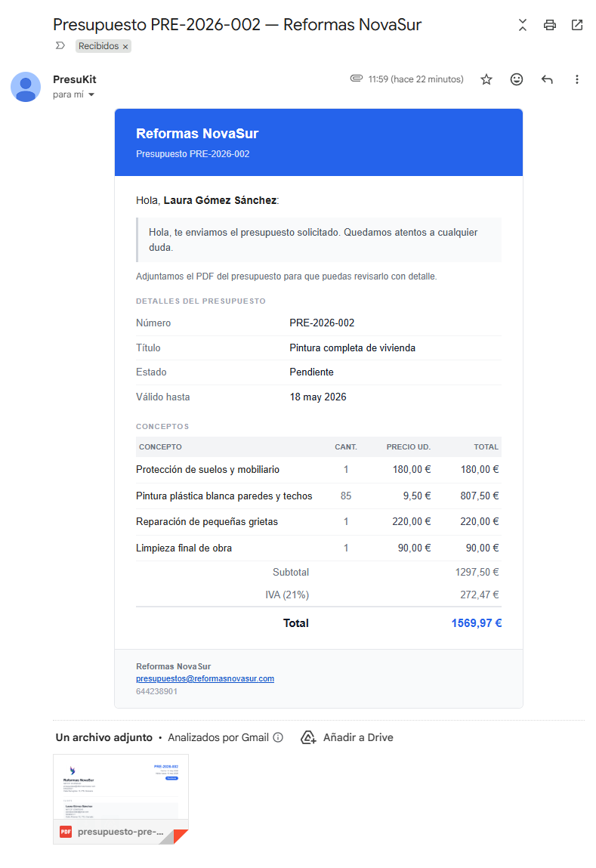
Task: Click the presupuesto-pre-... attachment file name
Action: click(x=121, y=832)
